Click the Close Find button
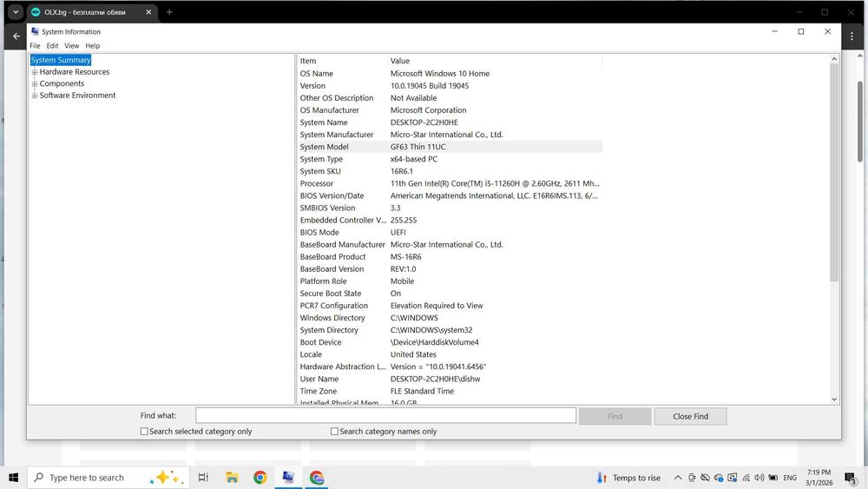Image resolution: width=868 pixels, height=489 pixels. (x=690, y=416)
